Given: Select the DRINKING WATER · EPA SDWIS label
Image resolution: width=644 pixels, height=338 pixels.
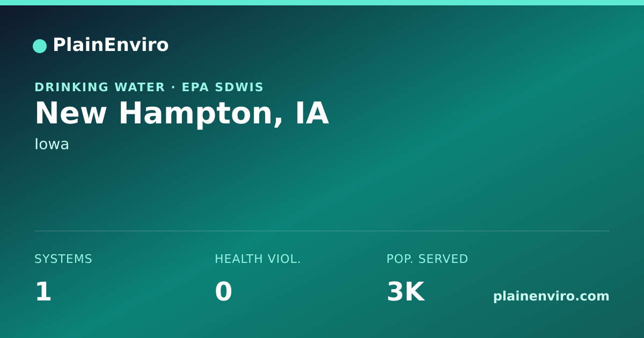Looking at the screenshot, I should (149, 87).
